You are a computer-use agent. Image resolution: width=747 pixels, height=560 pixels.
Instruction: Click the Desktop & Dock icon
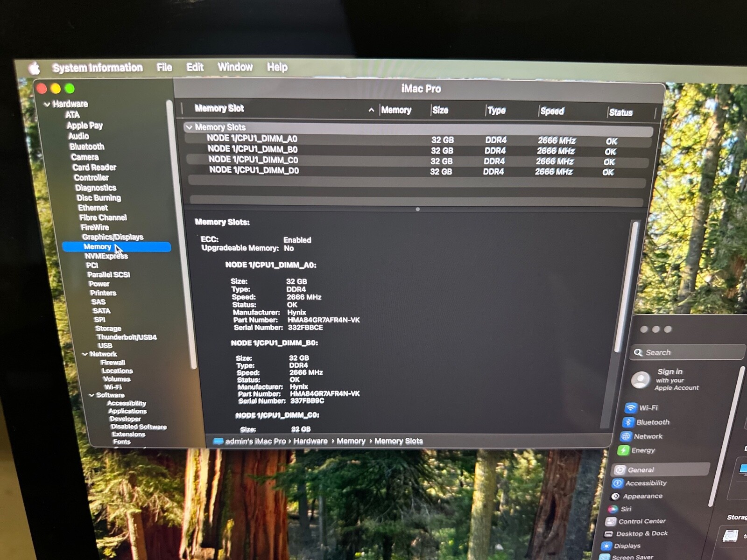click(x=608, y=534)
